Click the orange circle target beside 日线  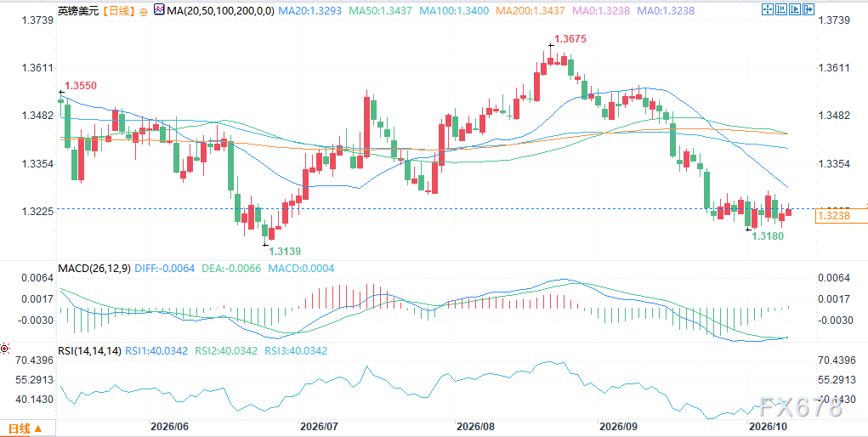coord(144,11)
